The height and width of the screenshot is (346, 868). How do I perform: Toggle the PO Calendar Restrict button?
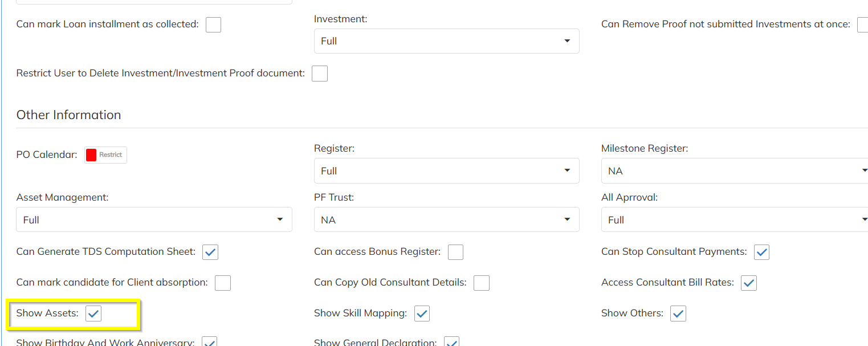(105, 155)
